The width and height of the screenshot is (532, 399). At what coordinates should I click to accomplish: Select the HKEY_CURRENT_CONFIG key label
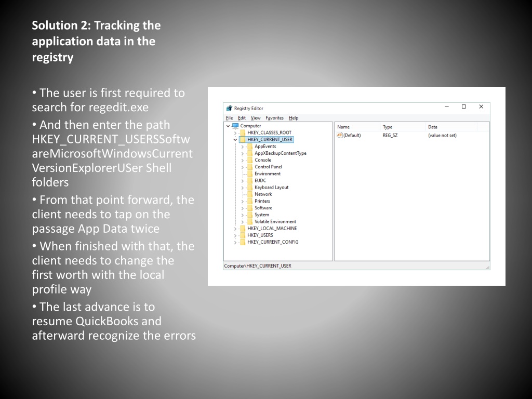tap(273, 242)
